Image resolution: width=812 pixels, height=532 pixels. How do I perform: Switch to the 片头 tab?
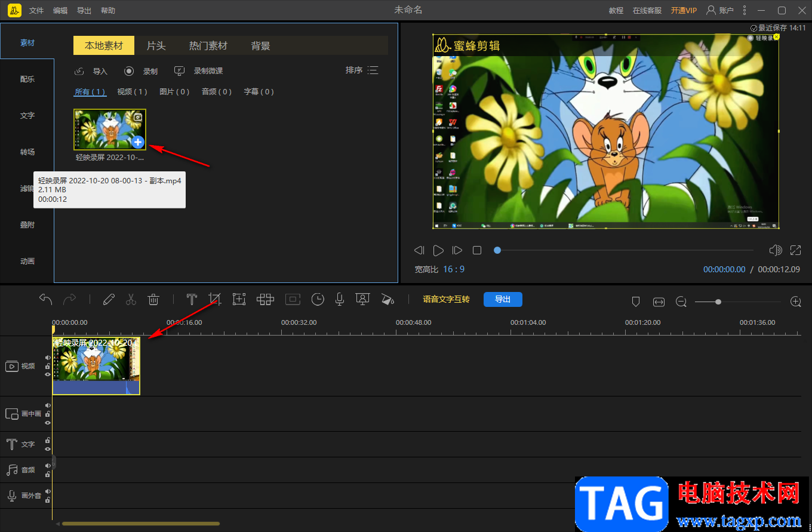pos(156,45)
